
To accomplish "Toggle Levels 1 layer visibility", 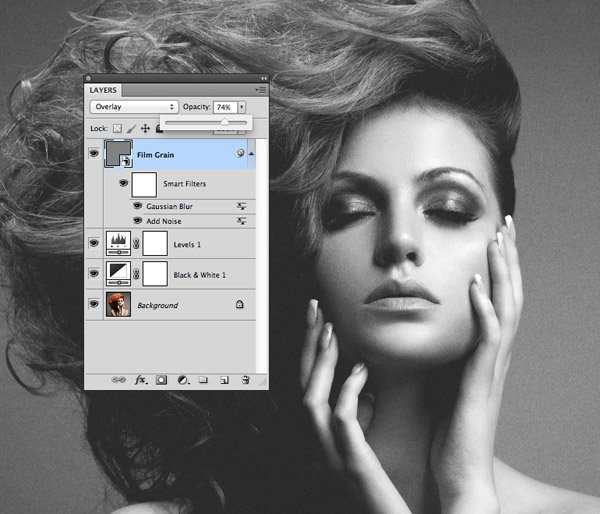I will coord(95,241).
